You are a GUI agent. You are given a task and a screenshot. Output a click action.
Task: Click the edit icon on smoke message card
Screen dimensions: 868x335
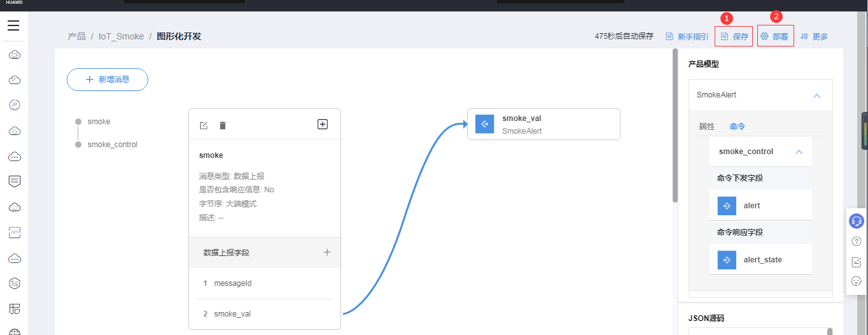pos(204,125)
